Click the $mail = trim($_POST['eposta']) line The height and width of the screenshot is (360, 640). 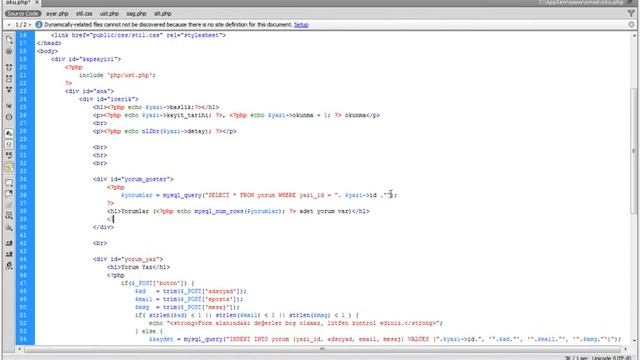(189, 299)
